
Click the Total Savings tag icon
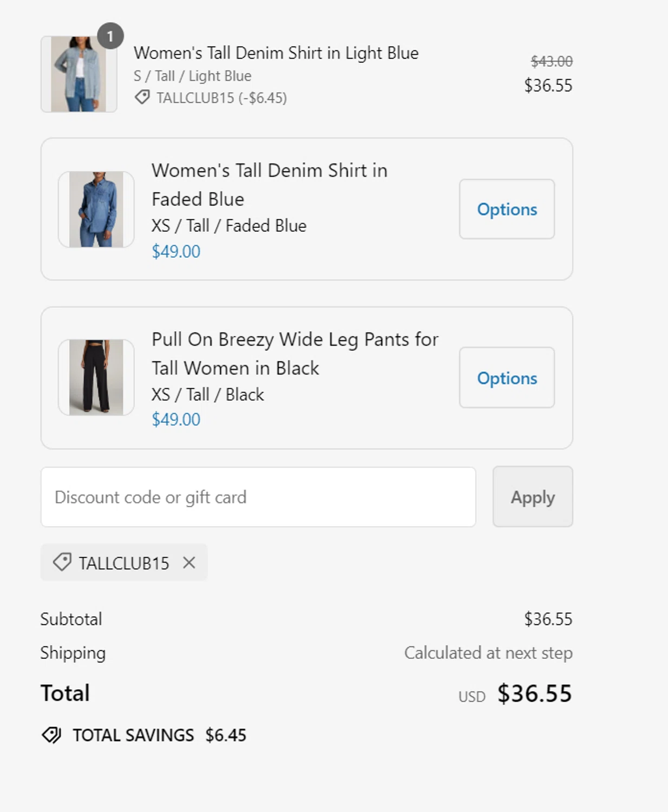point(51,735)
